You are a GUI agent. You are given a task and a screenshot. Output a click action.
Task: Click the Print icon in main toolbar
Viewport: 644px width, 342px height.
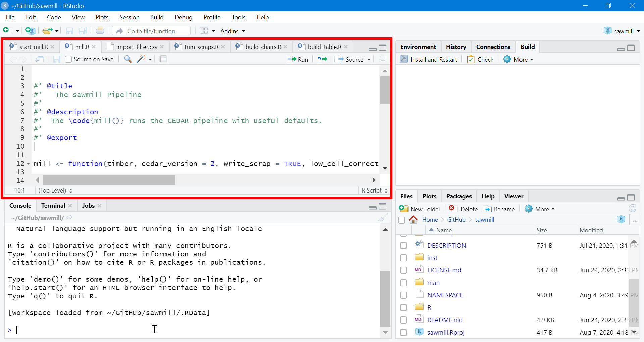tap(100, 31)
